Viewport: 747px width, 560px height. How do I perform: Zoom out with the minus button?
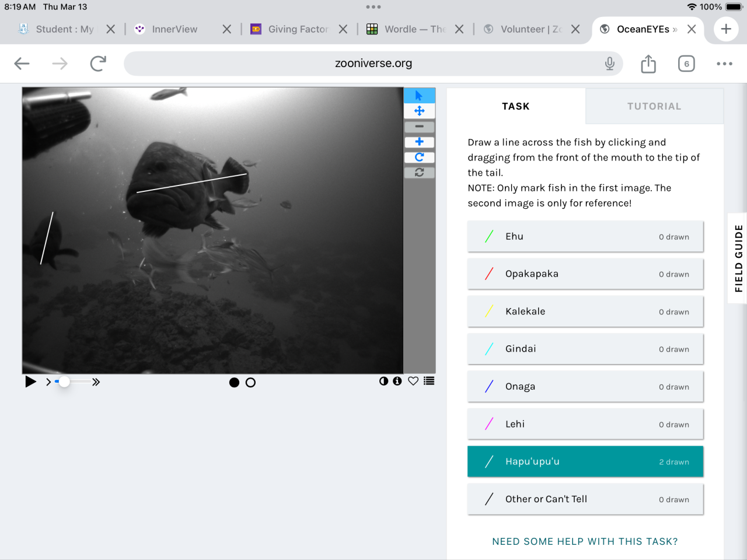(x=419, y=127)
